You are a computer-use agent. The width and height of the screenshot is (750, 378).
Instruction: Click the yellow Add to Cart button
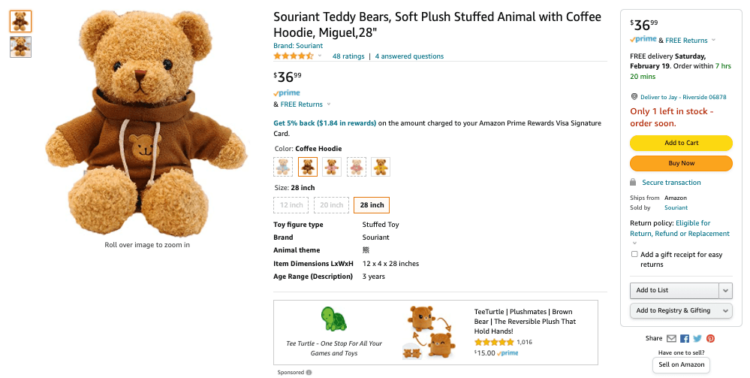click(681, 143)
